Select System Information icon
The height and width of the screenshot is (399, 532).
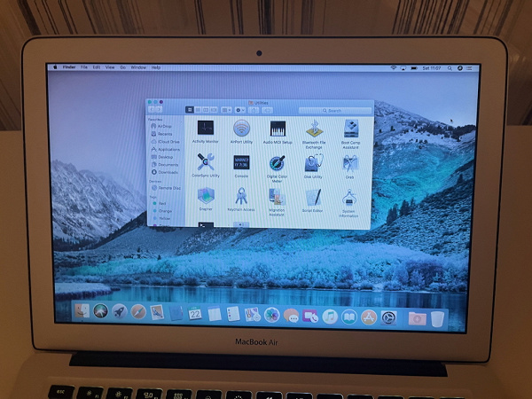coord(348,198)
